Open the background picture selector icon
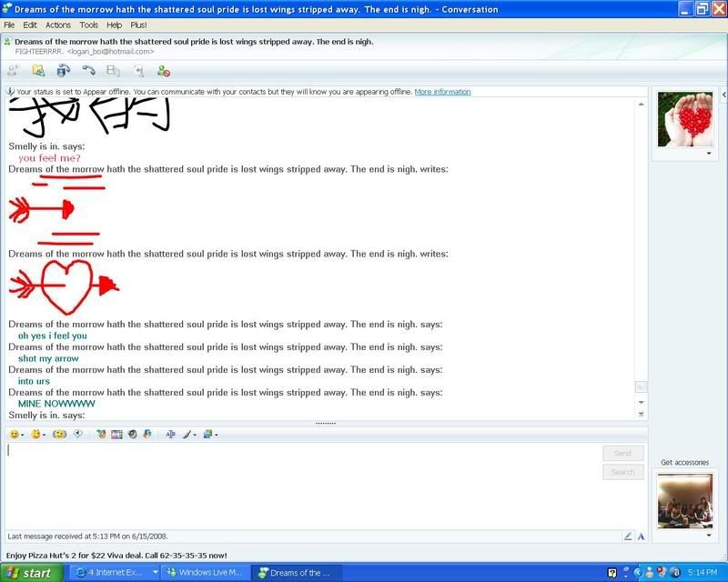The image size is (728, 582). tap(209, 435)
